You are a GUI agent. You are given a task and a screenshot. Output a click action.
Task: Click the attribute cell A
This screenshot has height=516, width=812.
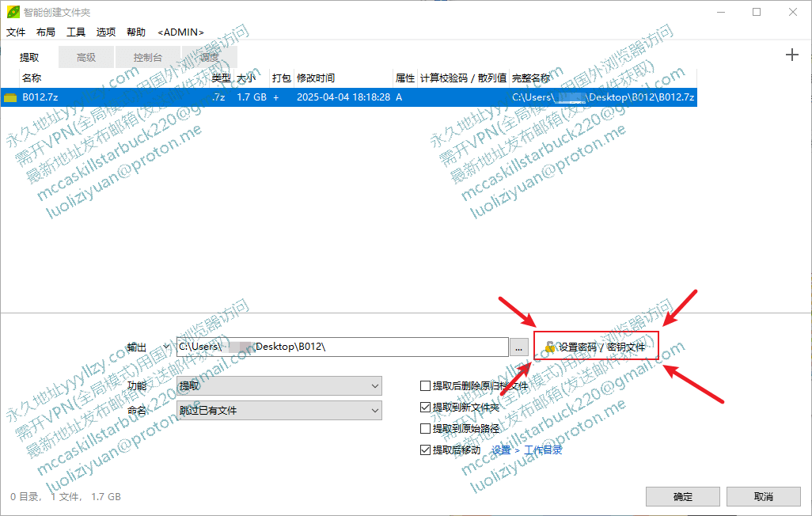tap(399, 97)
